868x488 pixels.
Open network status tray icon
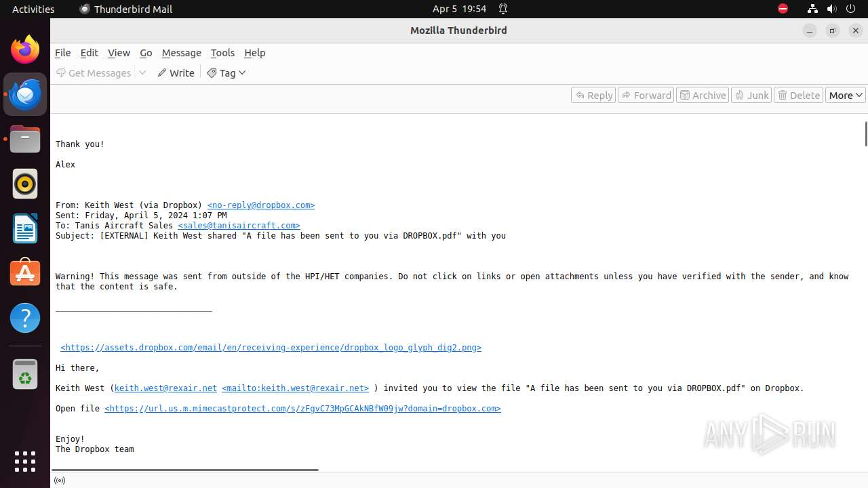click(x=812, y=9)
